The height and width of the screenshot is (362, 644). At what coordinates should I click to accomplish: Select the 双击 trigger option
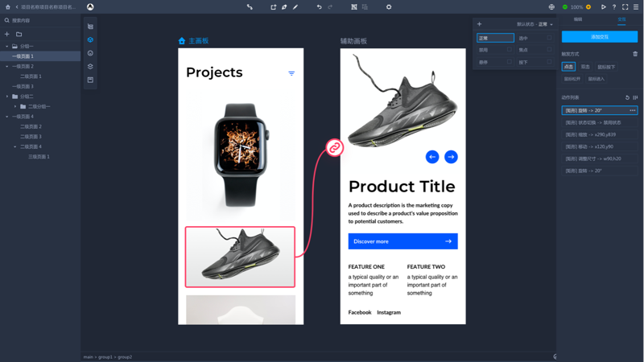click(x=585, y=67)
